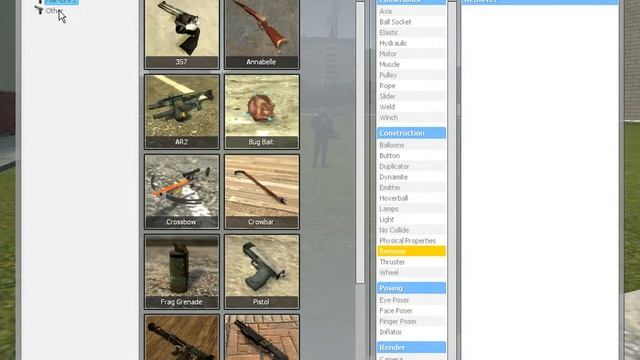This screenshot has width=640, height=360.
Task: Choose the Lamps tool
Action: pos(411,209)
